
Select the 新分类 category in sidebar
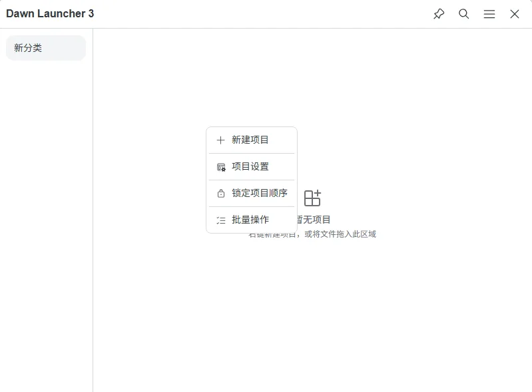pos(46,48)
